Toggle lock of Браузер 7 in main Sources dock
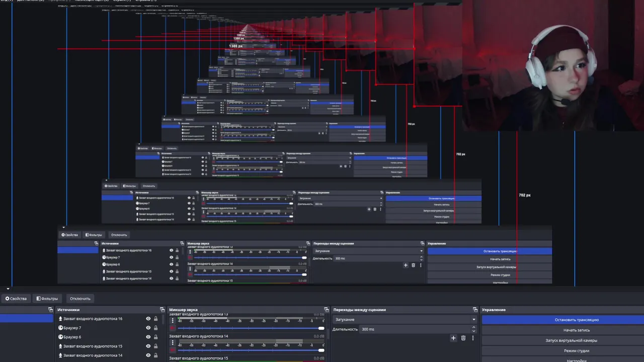Screen dimensions: 644x362 (x=155, y=328)
